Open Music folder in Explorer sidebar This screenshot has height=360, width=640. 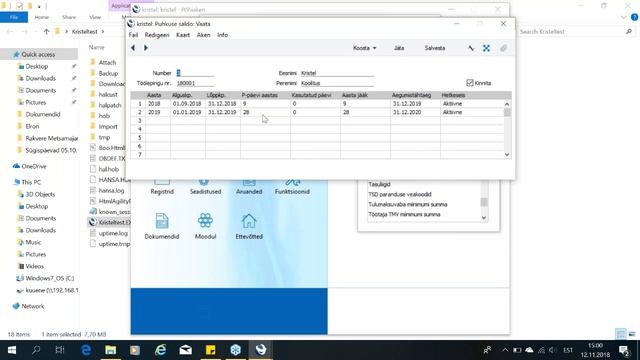[33, 242]
